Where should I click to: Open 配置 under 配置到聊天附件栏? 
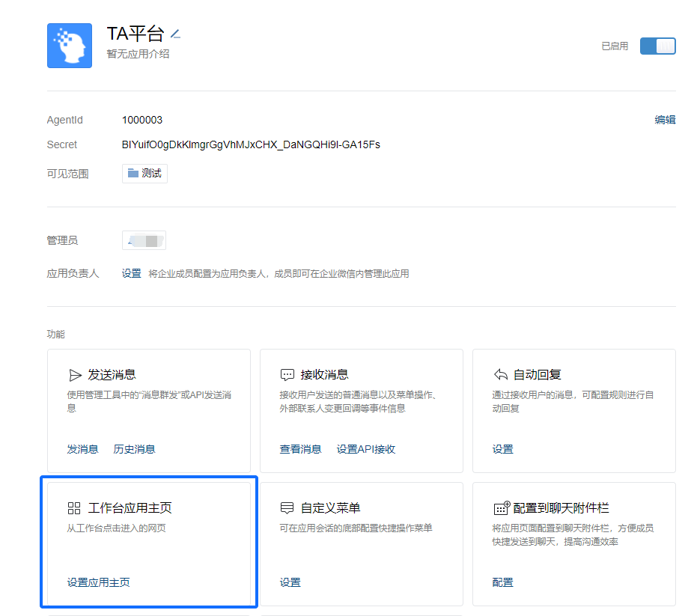502,582
